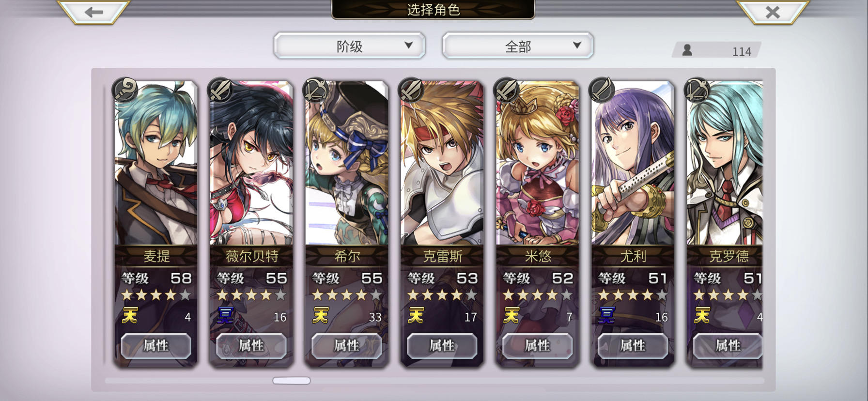Close the character selection screen

click(x=773, y=12)
